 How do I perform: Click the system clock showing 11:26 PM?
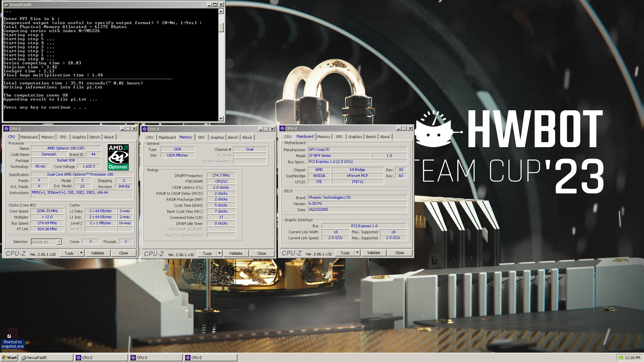[x=633, y=358]
